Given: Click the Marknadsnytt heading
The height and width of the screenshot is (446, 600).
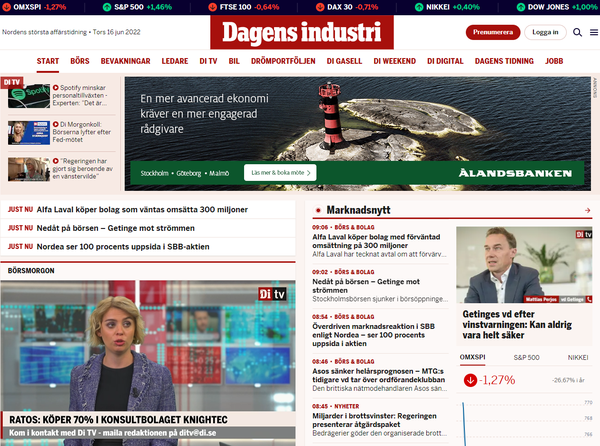Looking at the screenshot, I should pyautogui.click(x=358, y=210).
